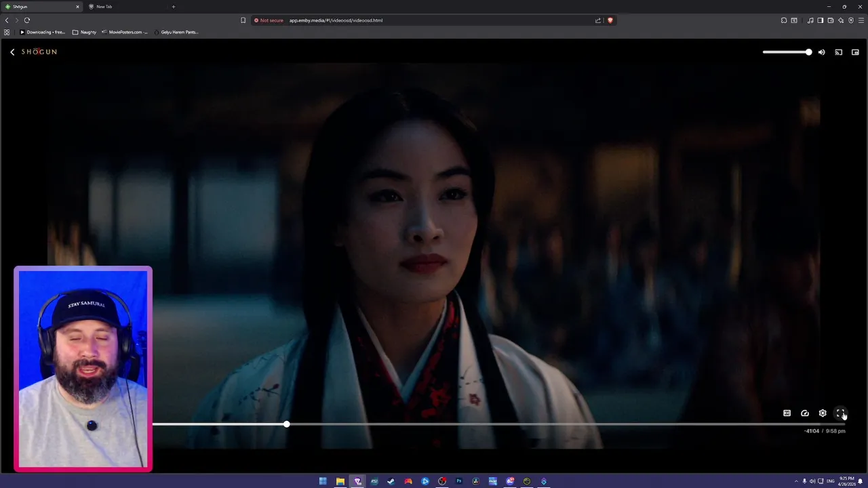The height and width of the screenshot is (488, 868).
Task: Click the volume slider knob
Action: (x=808, y=52)
